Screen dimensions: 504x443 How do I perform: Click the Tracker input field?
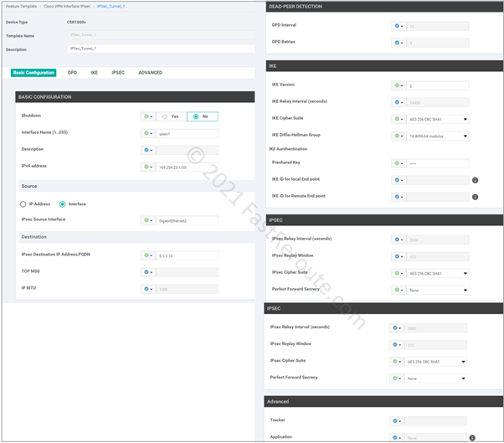coord(435,421)
